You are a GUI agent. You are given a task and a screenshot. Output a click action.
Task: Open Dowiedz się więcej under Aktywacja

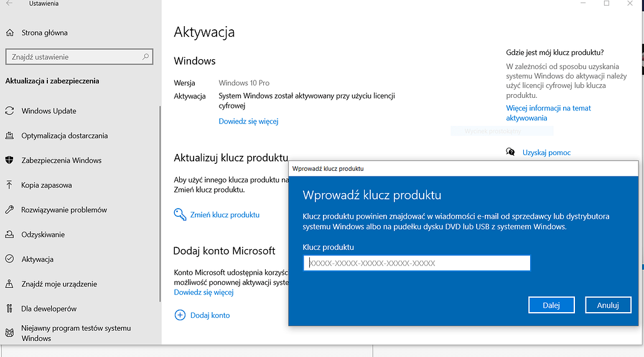(x=248, y=121)
